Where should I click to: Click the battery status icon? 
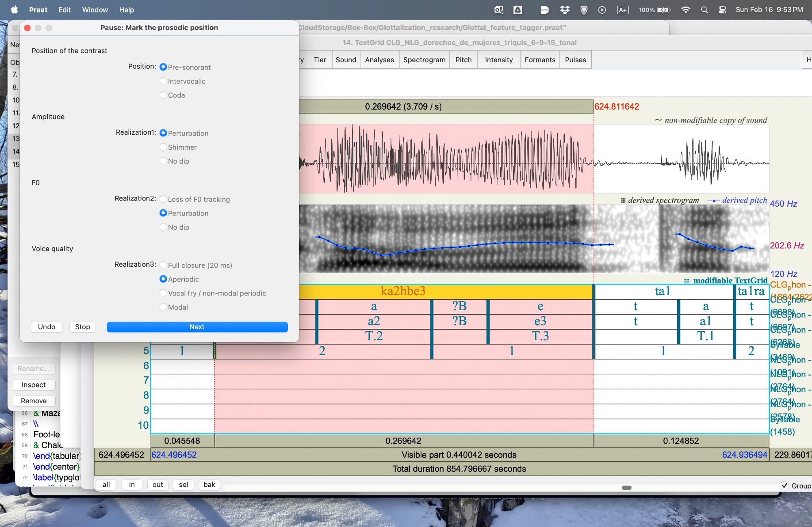click(x=663, y=10)
